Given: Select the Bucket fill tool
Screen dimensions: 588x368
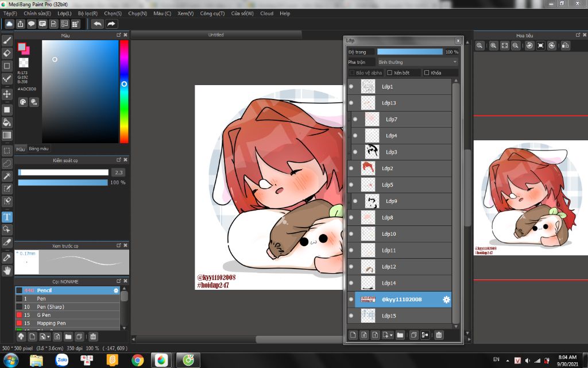Looking at the screenshot, I should tap(7, 122).
